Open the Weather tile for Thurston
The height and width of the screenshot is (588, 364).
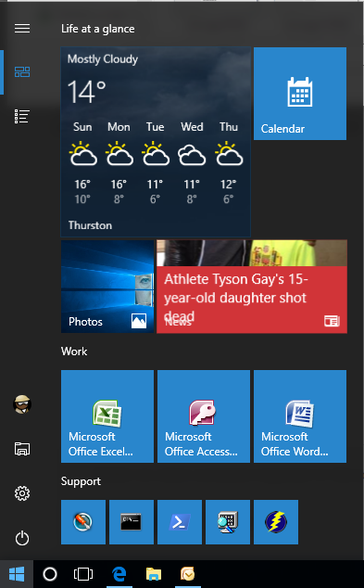coord(156,142)
